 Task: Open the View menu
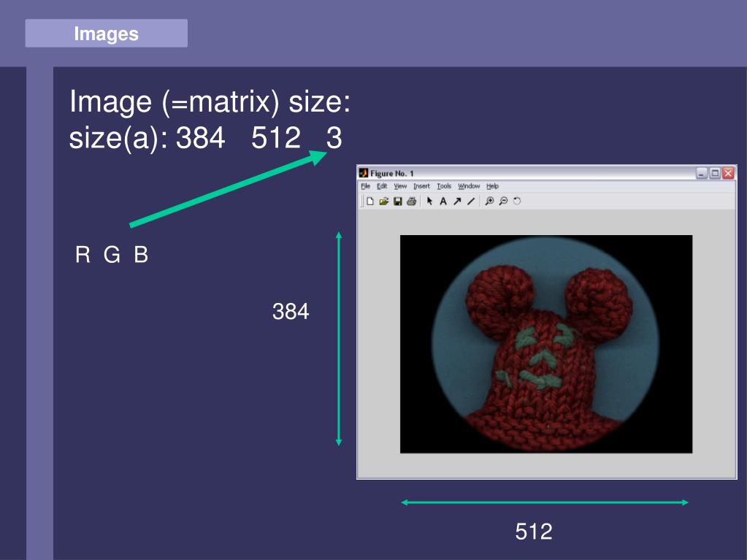coord(400,186)
